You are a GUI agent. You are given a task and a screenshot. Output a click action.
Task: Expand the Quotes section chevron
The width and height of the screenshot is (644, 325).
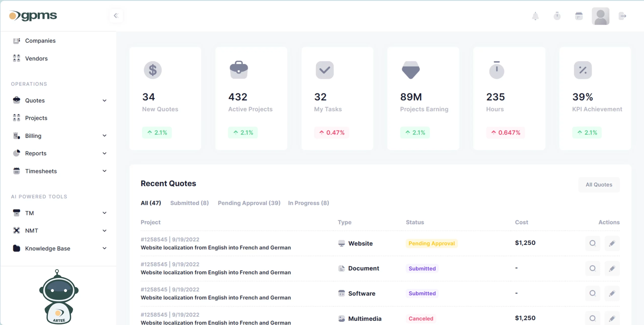tap(104, 100)
